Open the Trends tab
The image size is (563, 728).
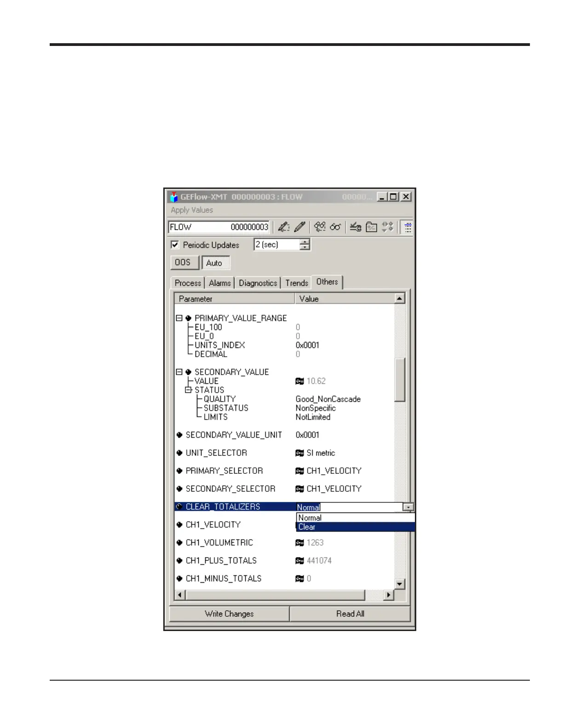pyautogui.click(x=296, y=283)
